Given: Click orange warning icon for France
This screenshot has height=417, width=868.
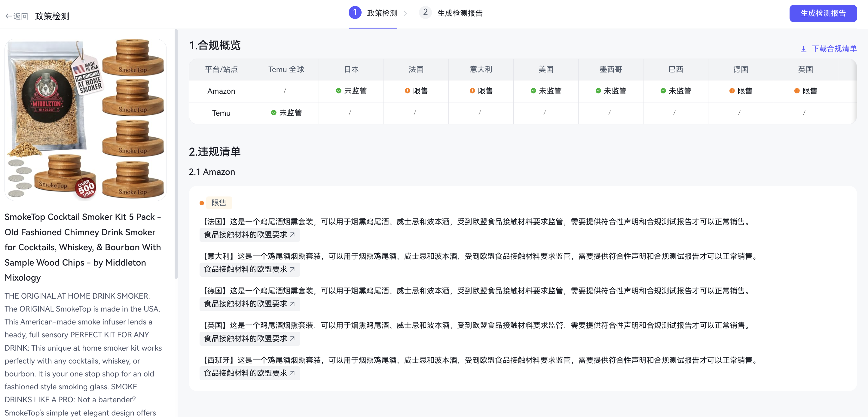Looking at the screenshot, I should tap(407, 91).
